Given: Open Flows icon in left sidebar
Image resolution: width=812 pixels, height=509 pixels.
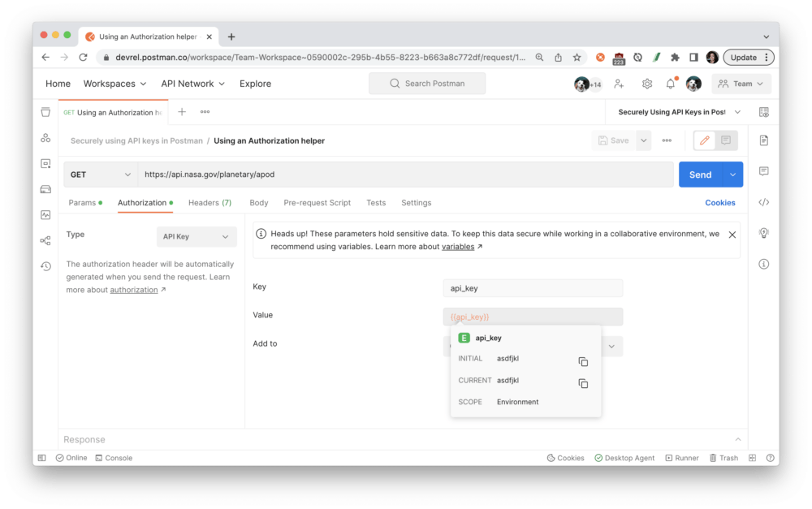Looking at the screenshot, I should pos(45,241).
